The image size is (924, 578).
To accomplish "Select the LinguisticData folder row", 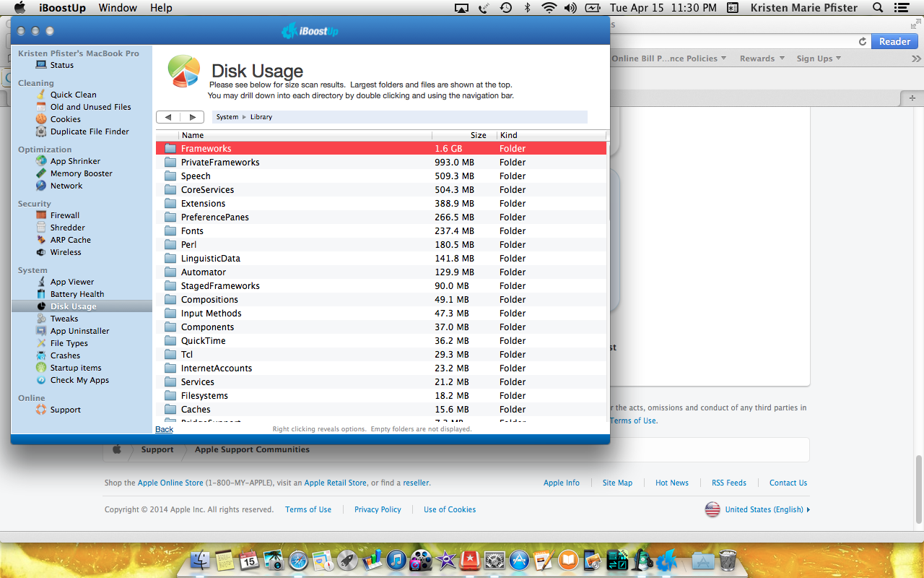I will click(381, 259).
